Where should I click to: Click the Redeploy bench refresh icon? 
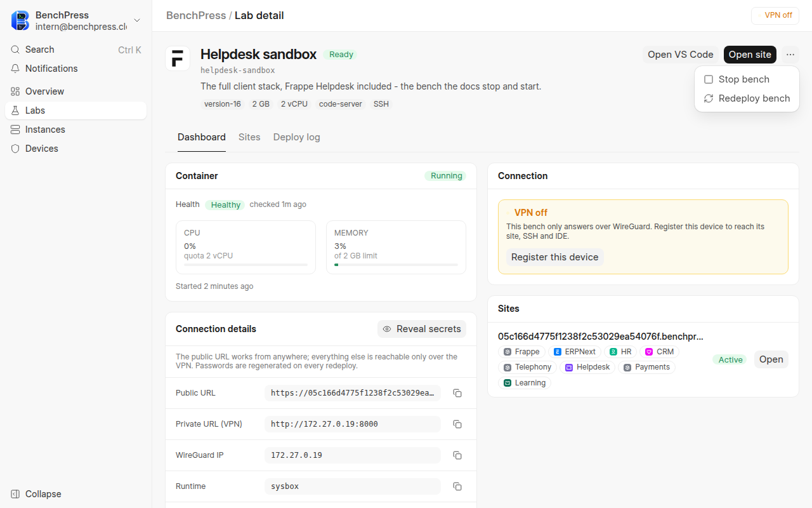[x=709, y=98]
